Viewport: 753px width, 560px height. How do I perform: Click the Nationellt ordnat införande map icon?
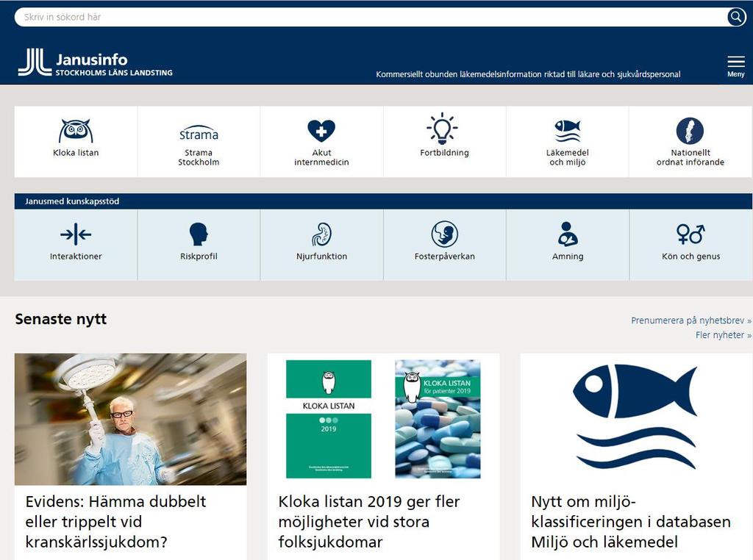[690, 131]
